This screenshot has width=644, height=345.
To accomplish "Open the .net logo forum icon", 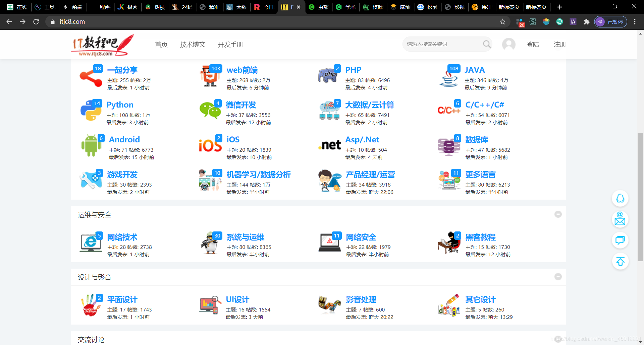I will pos(329,145).
